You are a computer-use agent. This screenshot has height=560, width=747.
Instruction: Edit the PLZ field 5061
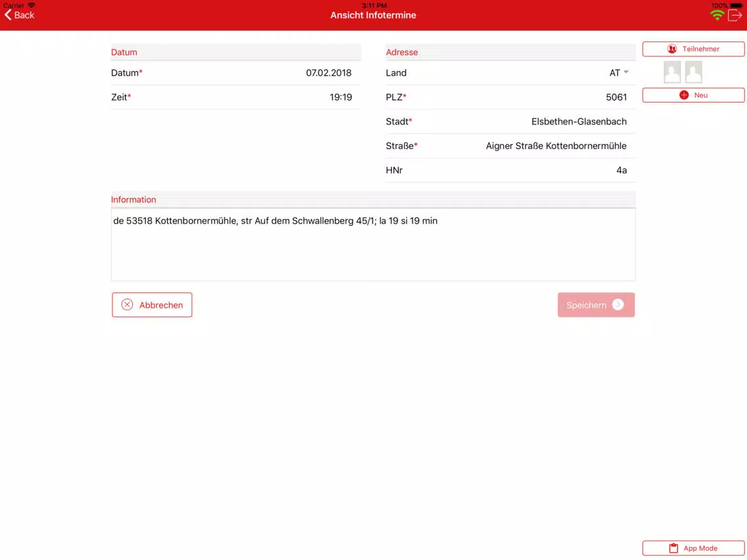511,97
